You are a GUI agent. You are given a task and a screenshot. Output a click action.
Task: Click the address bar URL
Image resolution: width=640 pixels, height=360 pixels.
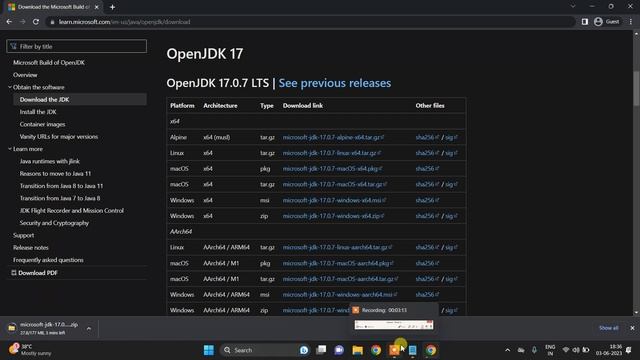click(x=124, y=22)
